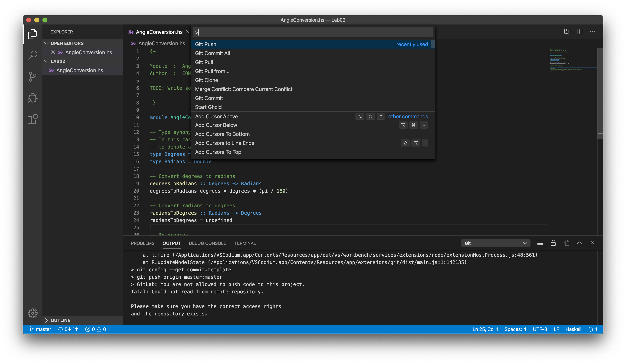Viewport: 626px width, 364px height.
Task: Open the Debug view in activity bar
Action: (32, 98)
